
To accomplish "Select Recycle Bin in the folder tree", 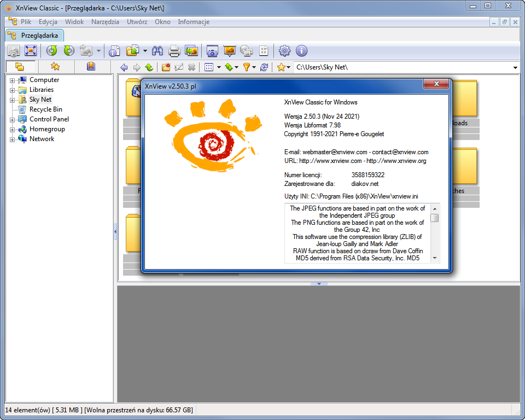I will tap(45, 109).
